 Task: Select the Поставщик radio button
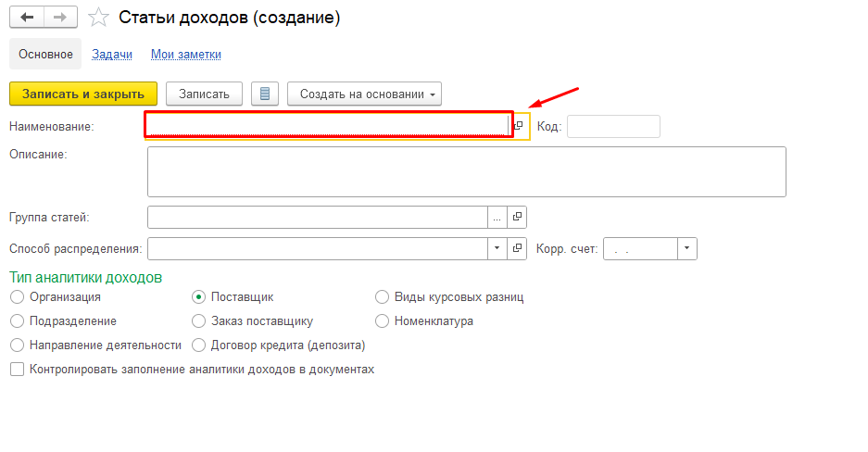click(x=199, y=297)
